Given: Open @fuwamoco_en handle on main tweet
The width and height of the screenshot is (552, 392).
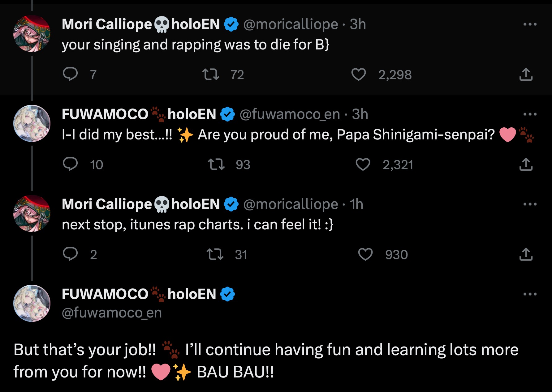Looking at the screenshot, I should pyautogui.click(x=112, y=313).
